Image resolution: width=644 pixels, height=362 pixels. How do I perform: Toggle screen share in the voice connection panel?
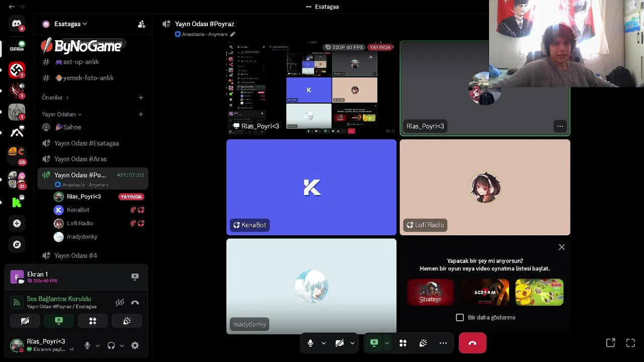(x=59, y=321)
